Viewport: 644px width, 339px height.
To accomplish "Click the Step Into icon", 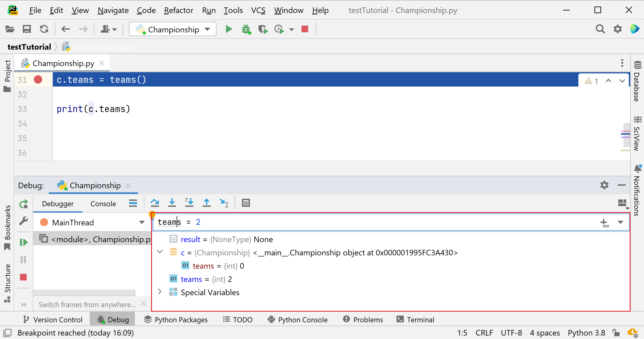I will pos(172,203).
